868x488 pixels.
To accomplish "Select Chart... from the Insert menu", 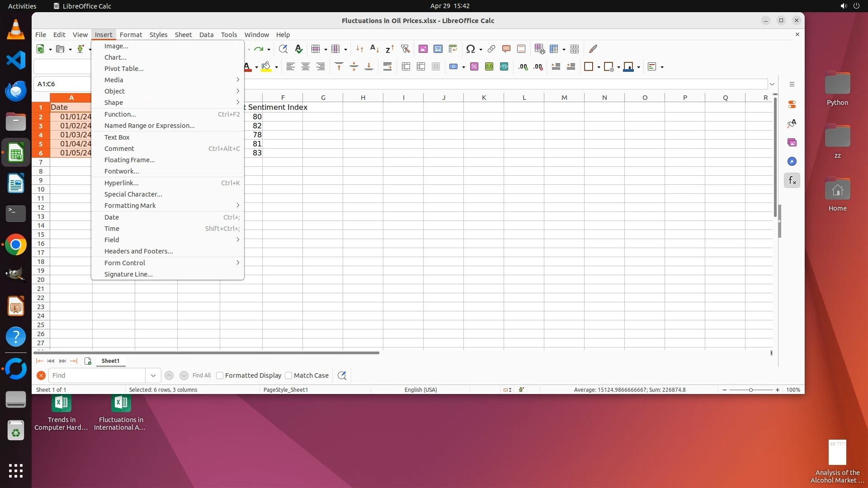I will click(115, 57).
